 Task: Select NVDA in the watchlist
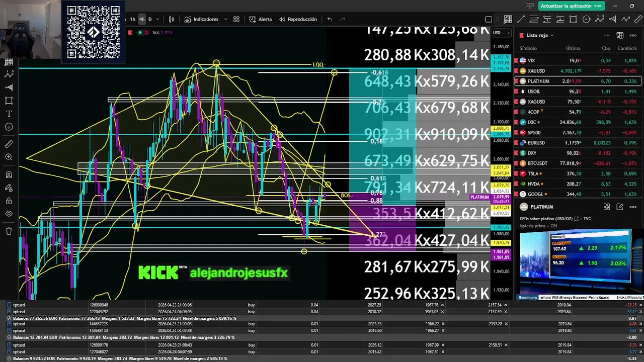(578, 184)
